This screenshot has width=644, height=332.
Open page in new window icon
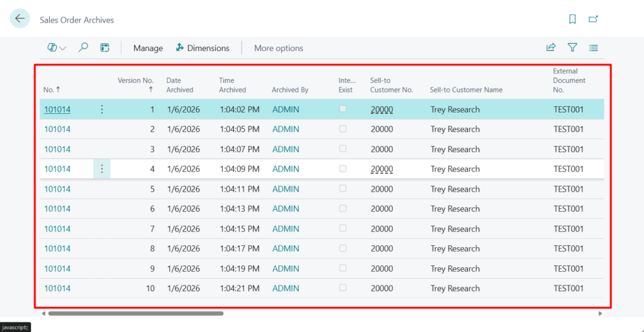click(x=593, y=19)
